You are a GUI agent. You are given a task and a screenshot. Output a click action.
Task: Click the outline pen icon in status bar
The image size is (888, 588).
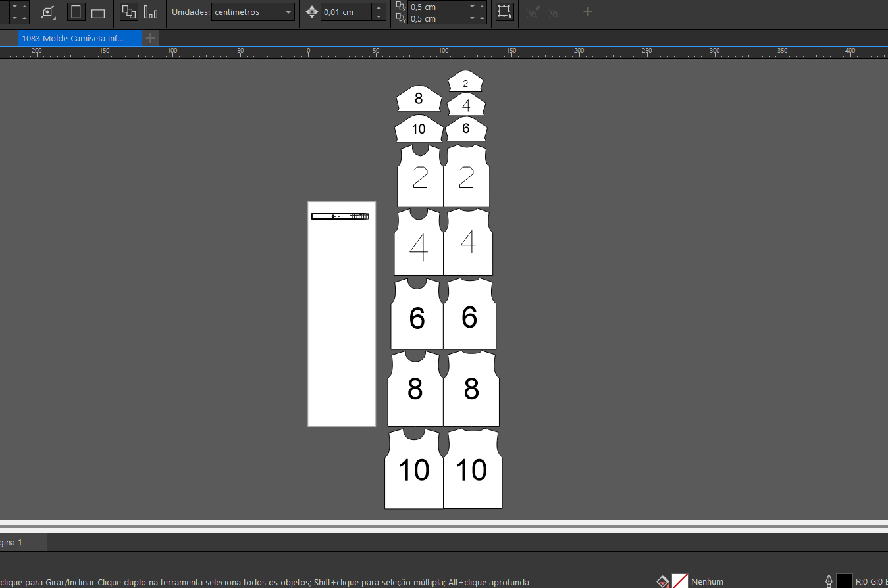[x=829, y=581]
